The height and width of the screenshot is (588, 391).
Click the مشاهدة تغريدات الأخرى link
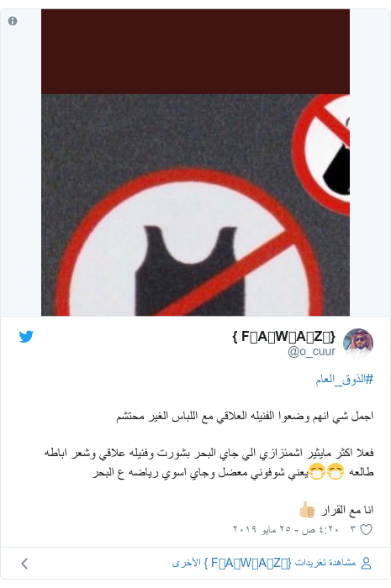pyautogui.click(x=264, y=563)
